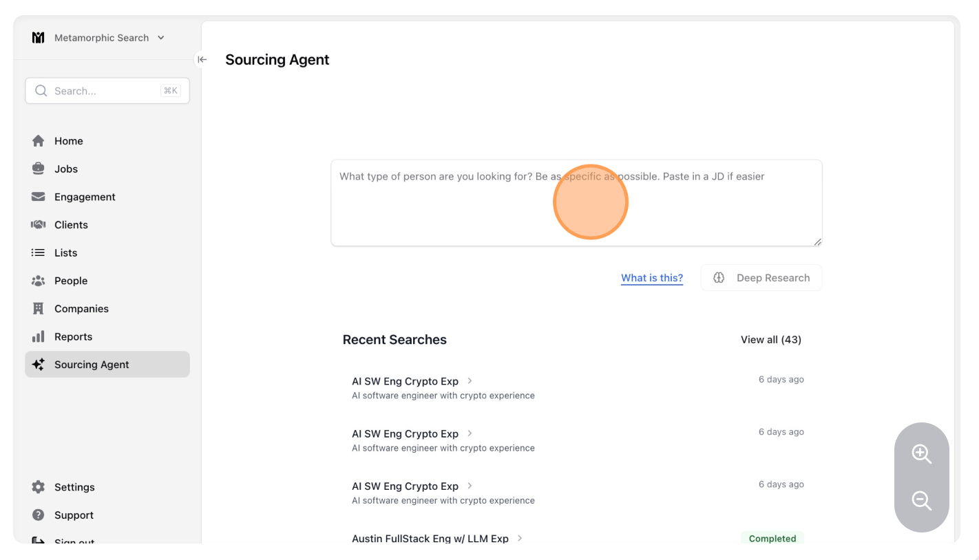
Task: Collapse the sidebar with the arrow icon
Action: pyautogui.click(x=202, y=59)
